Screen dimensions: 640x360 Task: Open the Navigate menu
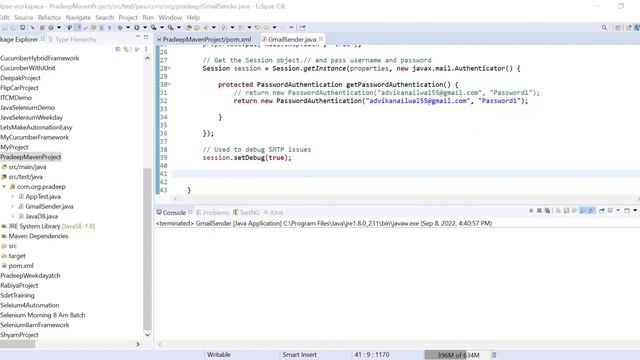pos(78,18)
